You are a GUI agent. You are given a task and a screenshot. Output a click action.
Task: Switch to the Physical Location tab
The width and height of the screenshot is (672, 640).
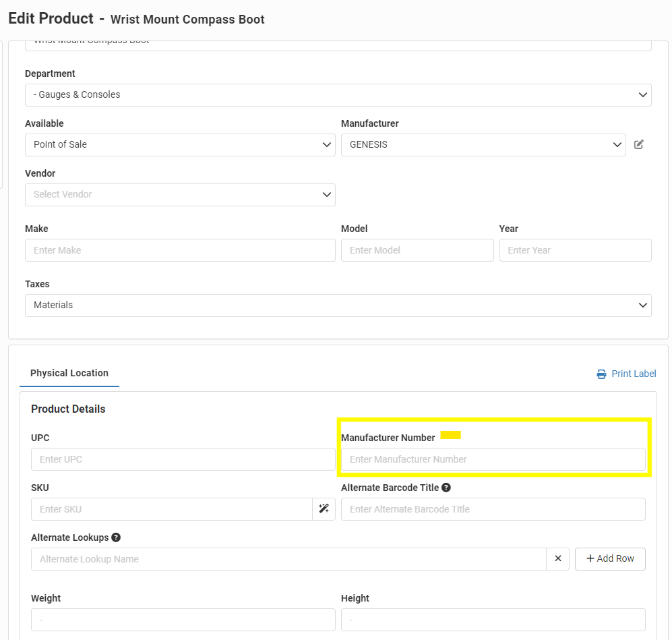tap(69, 373)
